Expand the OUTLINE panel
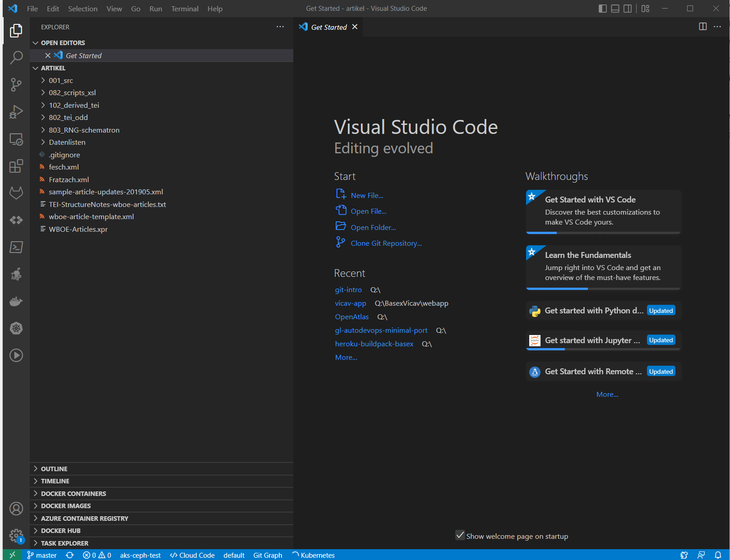The image size is (730, 560). click(x=162, y=469)
